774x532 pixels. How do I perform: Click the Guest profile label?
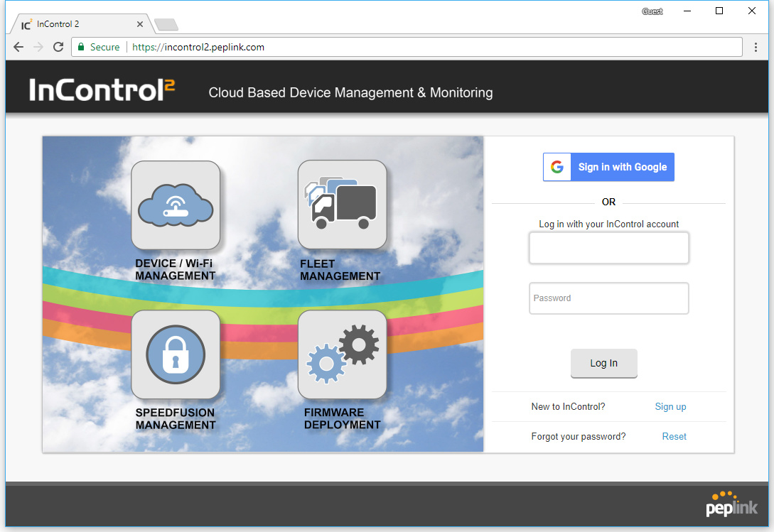point(652,11)
